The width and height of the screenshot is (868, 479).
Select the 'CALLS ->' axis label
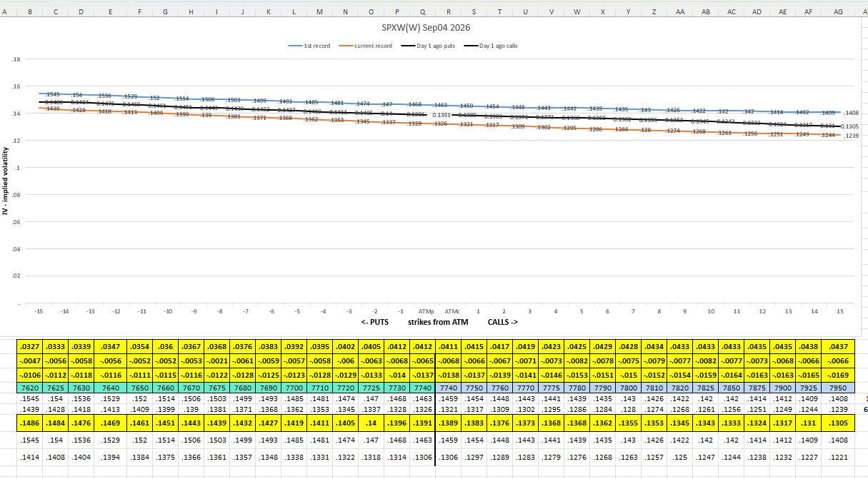pyautogui.click(x=502, y=322)
